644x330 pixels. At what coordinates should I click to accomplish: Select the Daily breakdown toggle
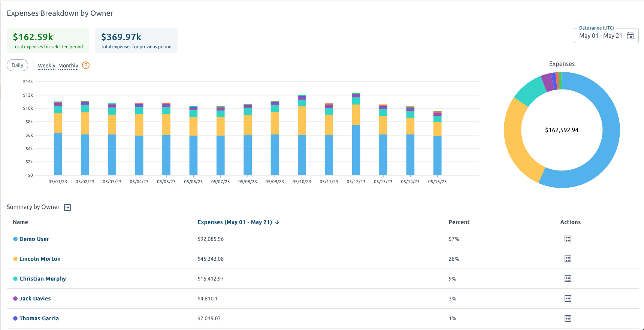click(x=18, y=65)
